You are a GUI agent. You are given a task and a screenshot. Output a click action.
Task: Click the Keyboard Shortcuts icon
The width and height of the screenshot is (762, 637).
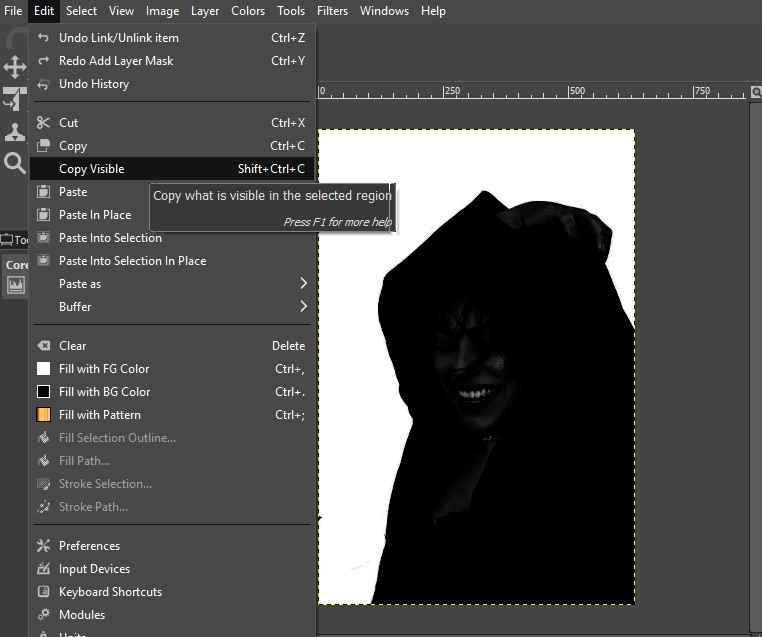point(43,591)
